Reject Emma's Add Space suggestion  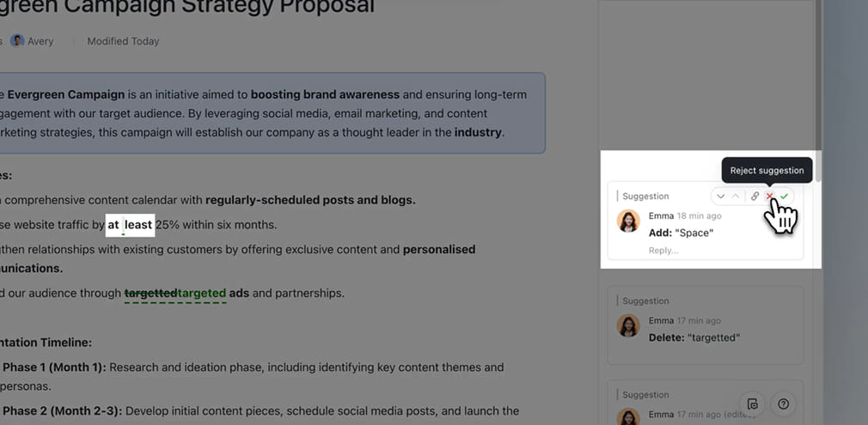[x=770, y=197]
